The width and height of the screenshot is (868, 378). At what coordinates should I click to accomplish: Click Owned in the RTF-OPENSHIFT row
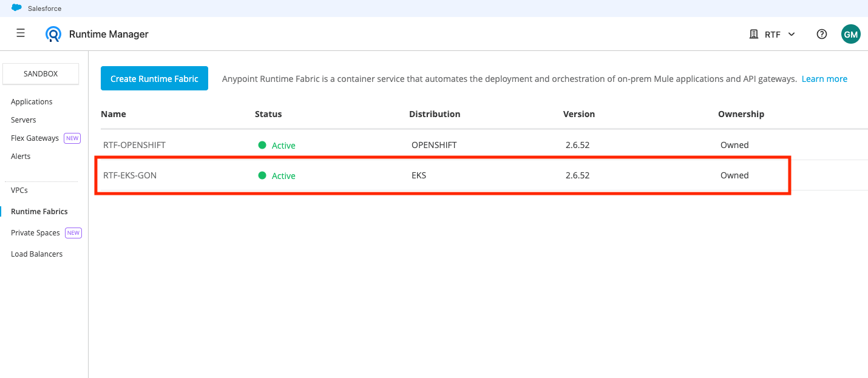pos(734,145)
